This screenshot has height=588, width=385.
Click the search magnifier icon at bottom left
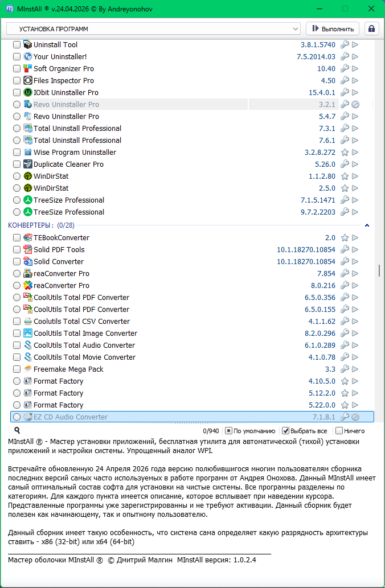[x=17, y=431]
